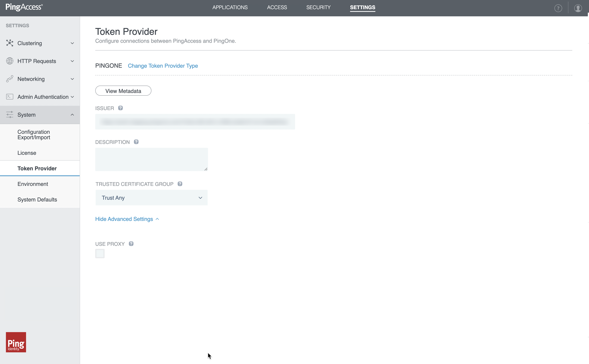
Task: Go to the Applications tab
Action: [x=230, y=7]
